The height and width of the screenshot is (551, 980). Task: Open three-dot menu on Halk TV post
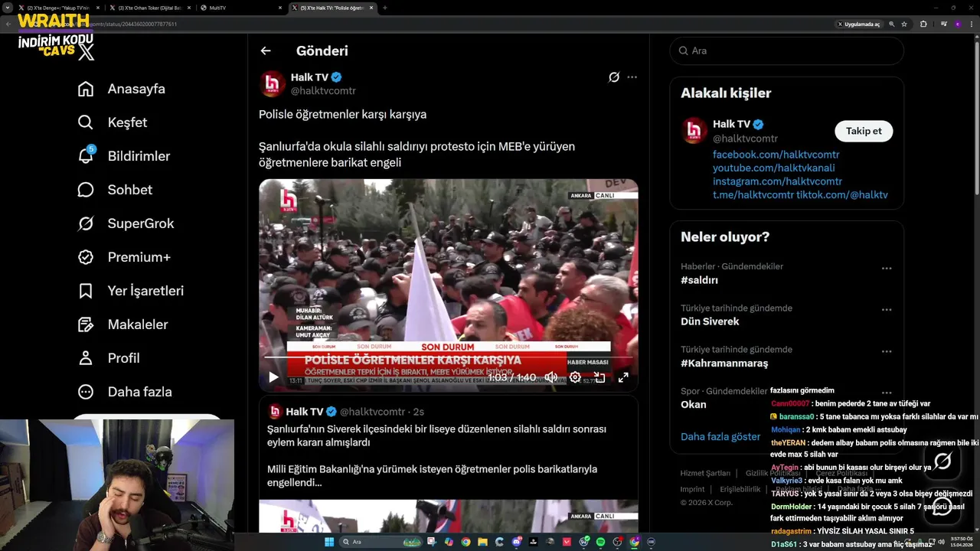click(x=632, y=77)
